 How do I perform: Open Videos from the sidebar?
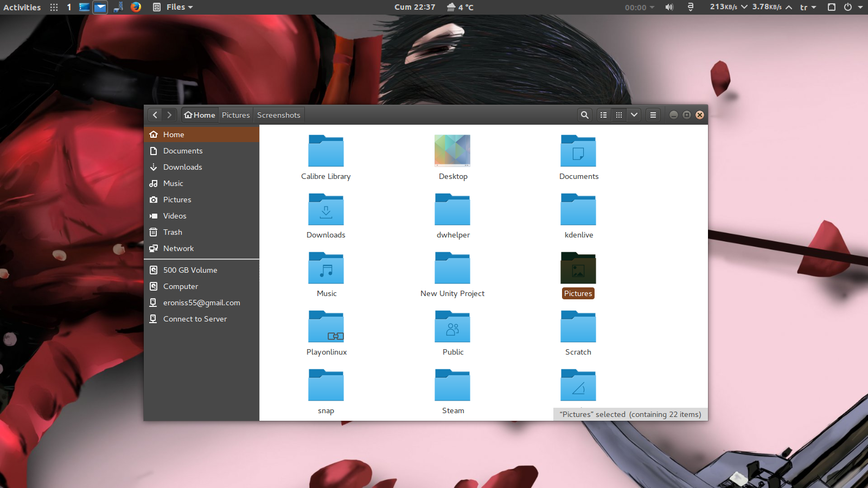click(x=201, y=216)
